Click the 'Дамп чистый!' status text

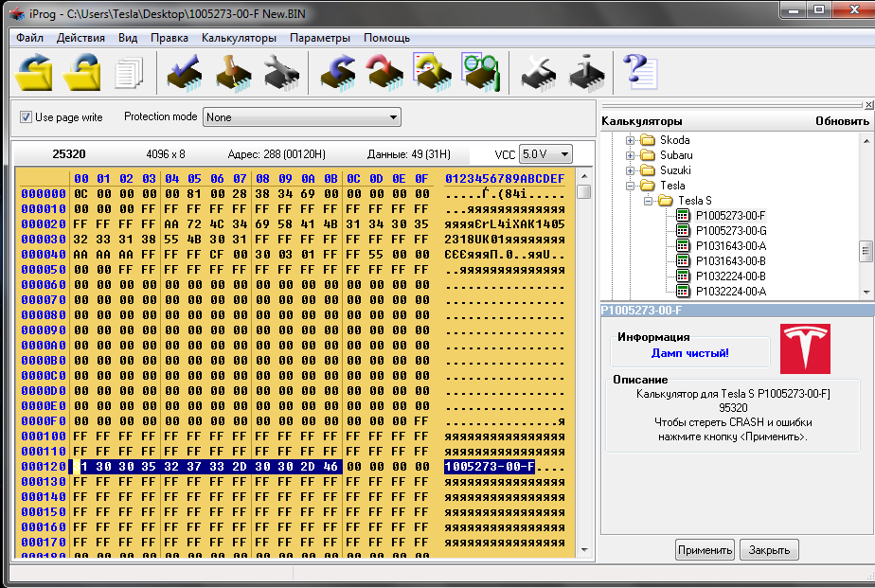[689, 352]
